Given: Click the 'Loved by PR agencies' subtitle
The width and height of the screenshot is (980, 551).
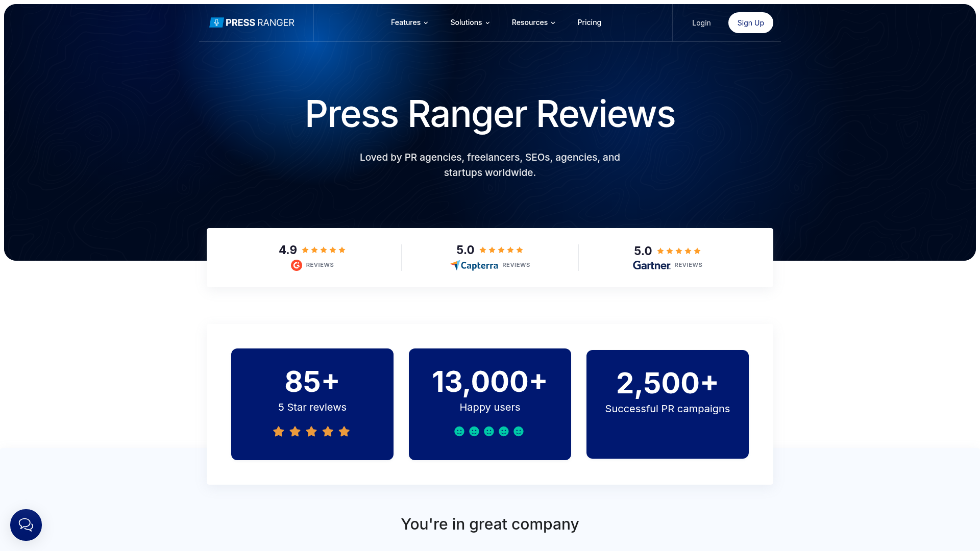Looking at the screenshot, I should (490, 165).
